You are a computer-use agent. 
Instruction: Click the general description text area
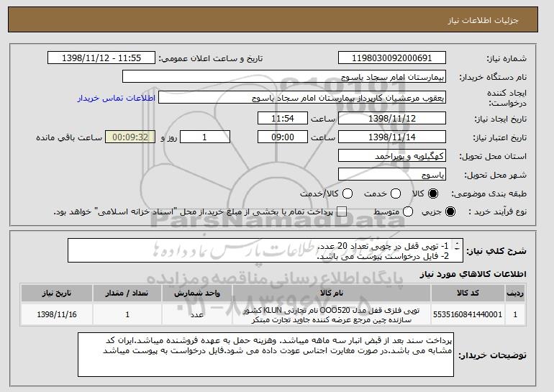coord(265,250)
